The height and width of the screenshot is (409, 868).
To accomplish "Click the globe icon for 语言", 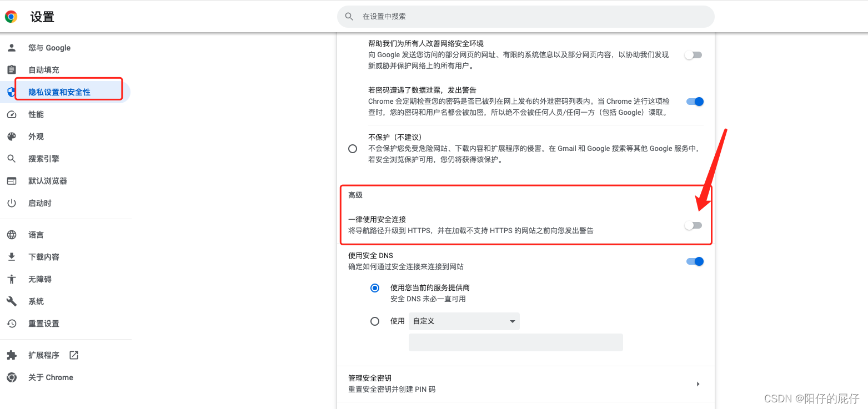I will click(12, 235).
